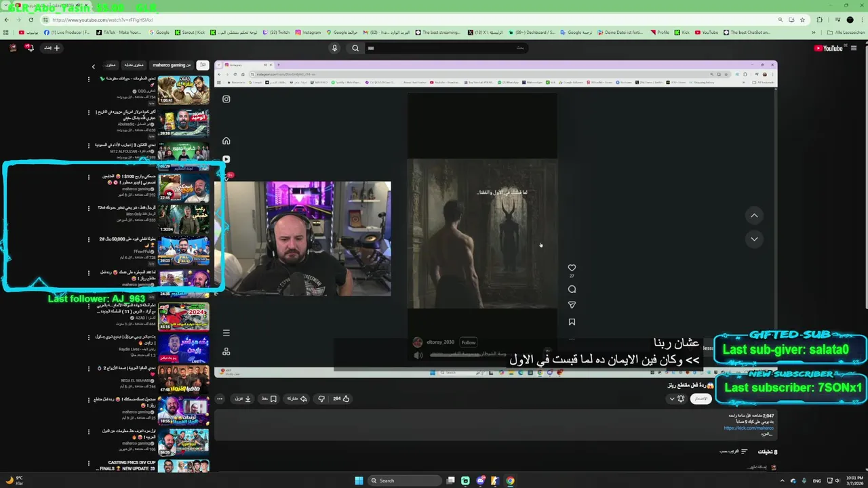Click the Chrome address bar URL
This screenshot has height=488, width=868.
(102, 20)
